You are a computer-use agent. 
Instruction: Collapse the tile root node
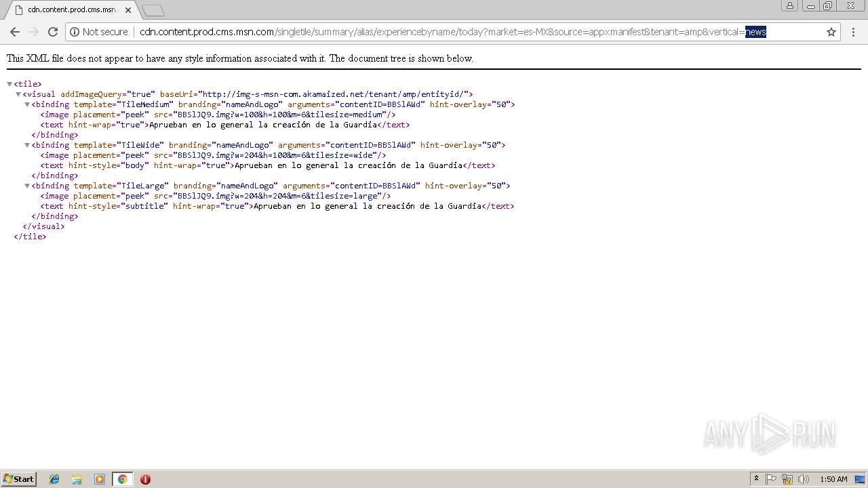coord(9,84)
